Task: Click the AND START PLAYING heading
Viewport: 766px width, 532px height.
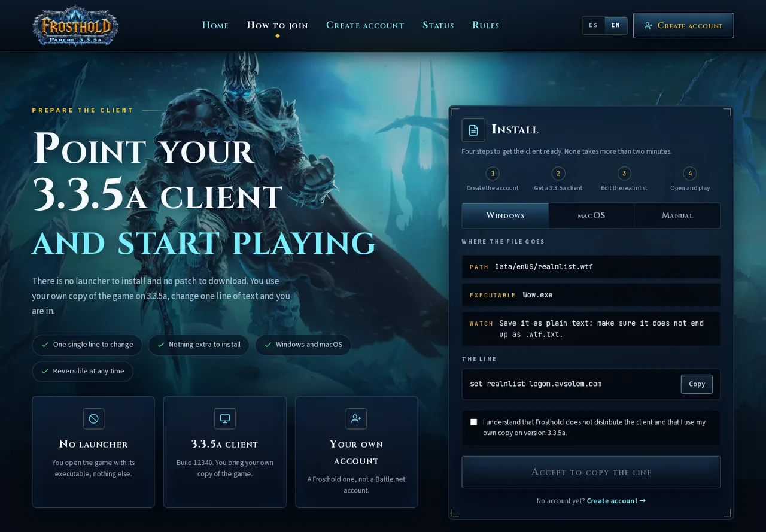Action: tap(204, 244)
